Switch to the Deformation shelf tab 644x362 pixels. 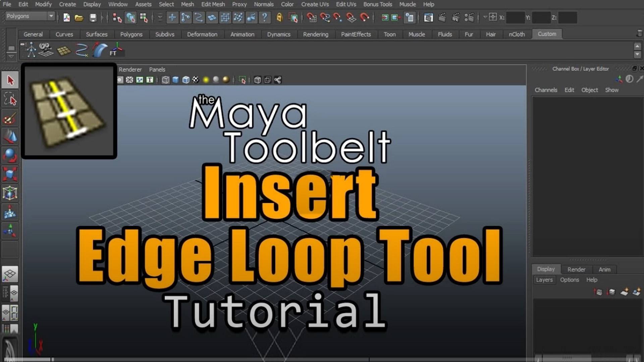(202, 34)
